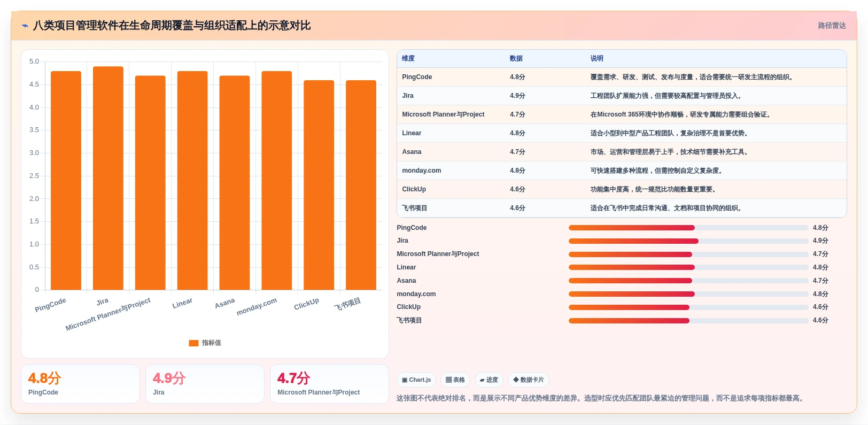Click the Linear progress bar
Viewport: 868px width, 425px height.
pyautogui.click(x=688, y=267)
